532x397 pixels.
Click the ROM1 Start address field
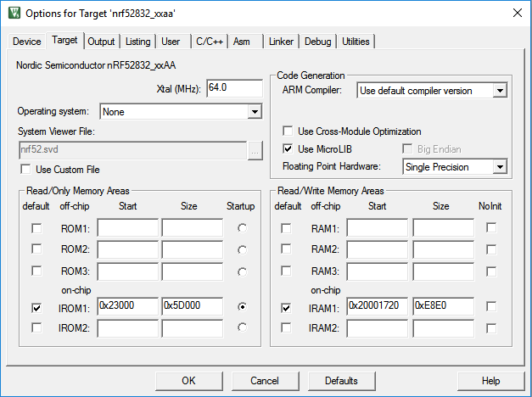click(127, 227)
